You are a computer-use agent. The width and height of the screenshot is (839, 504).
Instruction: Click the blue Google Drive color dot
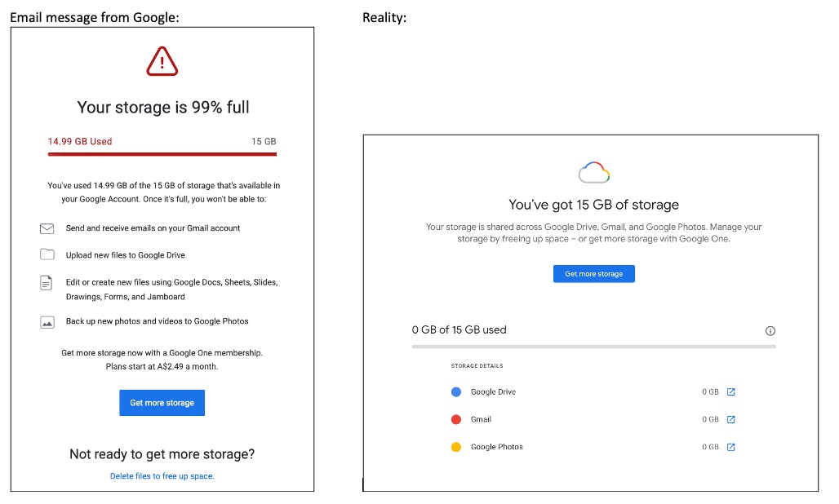tap(456, 392)
